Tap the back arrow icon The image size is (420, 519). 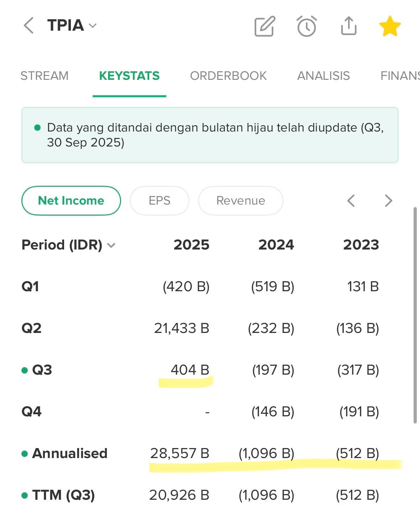click(28, 26)
